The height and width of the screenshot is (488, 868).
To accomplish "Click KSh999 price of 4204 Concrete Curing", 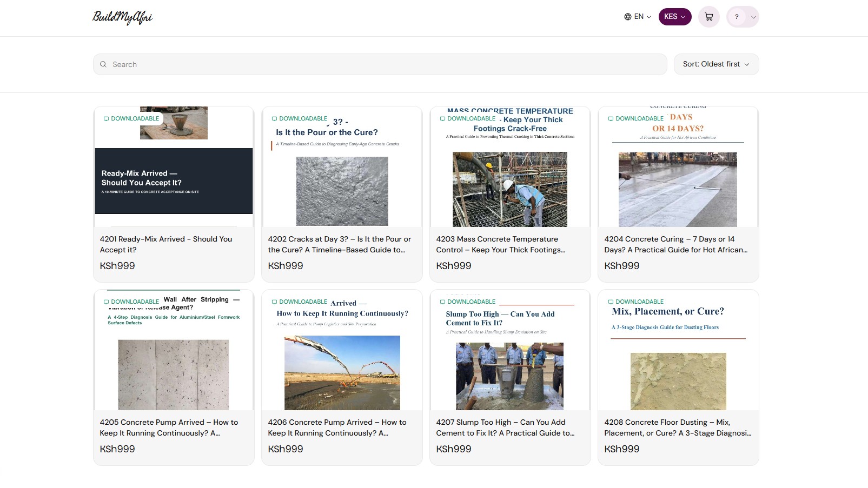I will (x=622, y=266).
